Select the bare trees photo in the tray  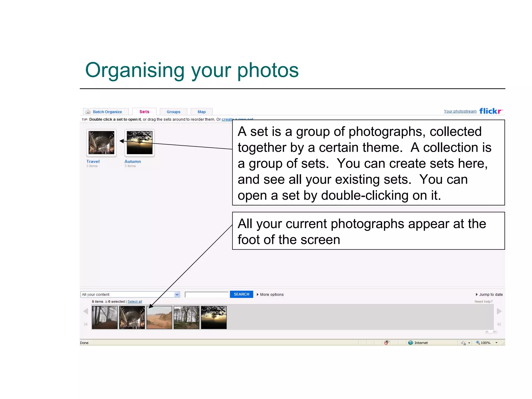pyautogui.click(x=187, y=317)
